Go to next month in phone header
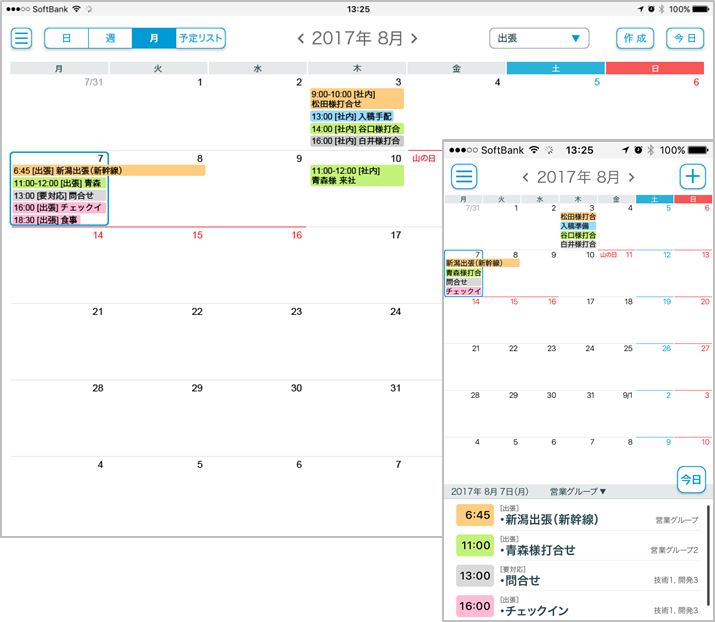Viewport: 715px width, 622px height. 631,177
